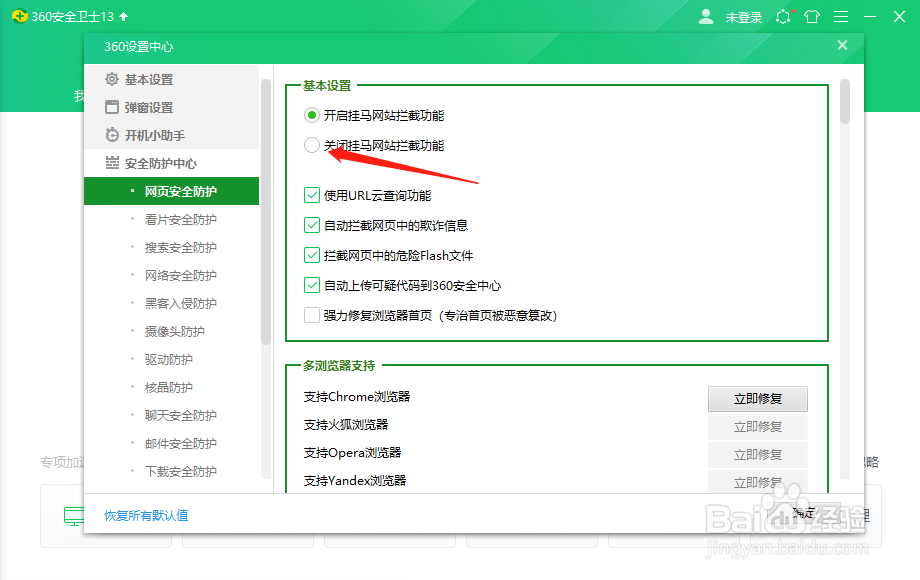The height and width of the screenshot is (580, 920).
Task: Select 关闭挂马网站拦截功能 radio button
Action: [312, 145]
